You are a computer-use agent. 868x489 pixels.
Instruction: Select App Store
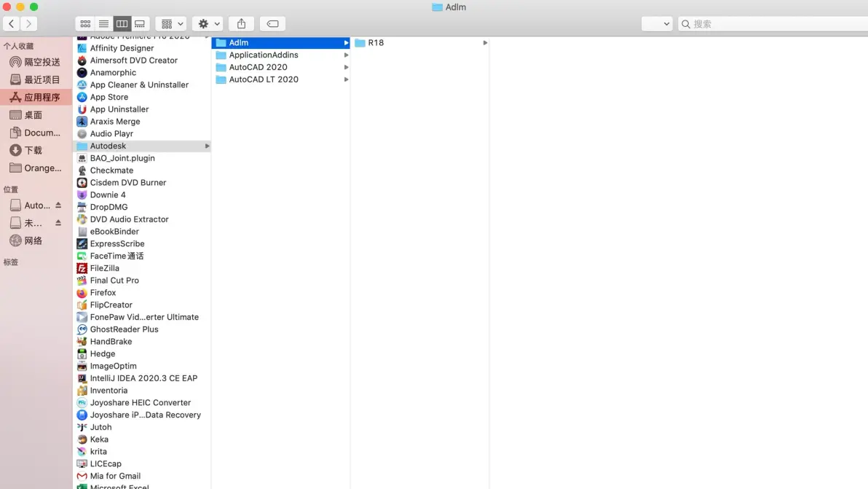[x=142, y=97]
